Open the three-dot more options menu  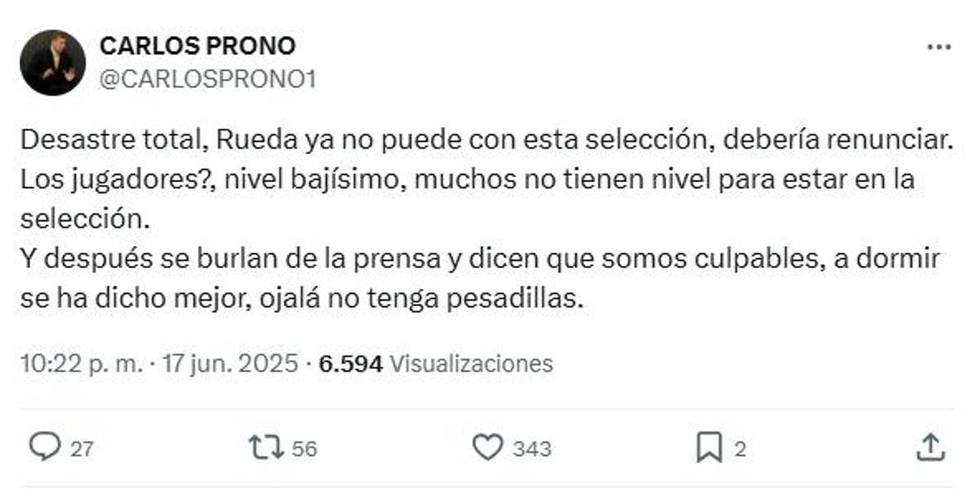pos(938,47)
